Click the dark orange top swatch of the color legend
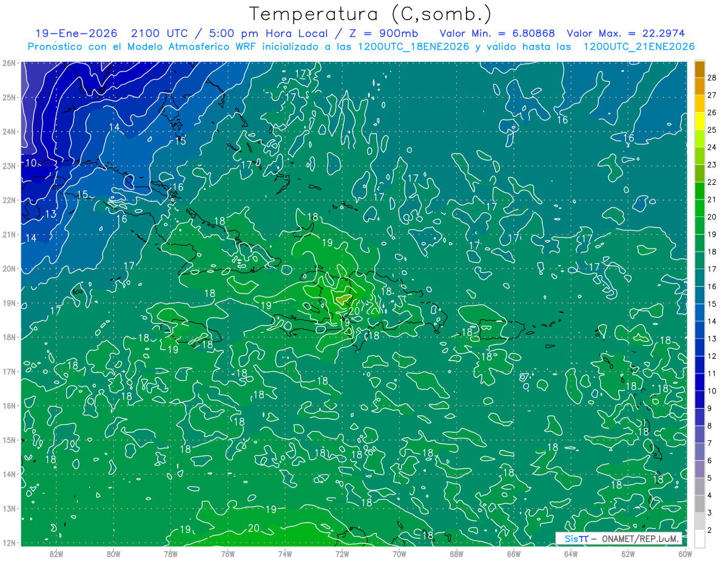Image resolution: width=728 pixels, height=562 pixels. 699,70
